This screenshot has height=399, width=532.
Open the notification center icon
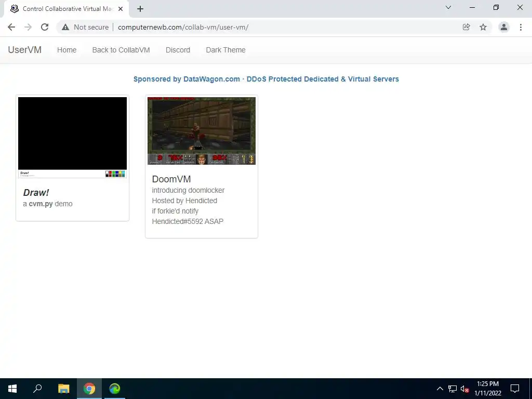pyautogui.click(x=515, y=389)
